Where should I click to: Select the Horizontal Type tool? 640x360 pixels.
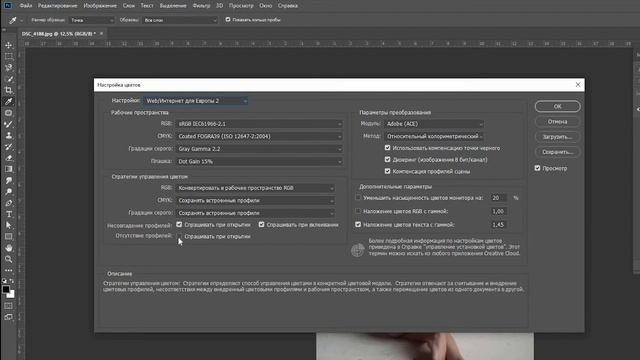click(9, 214)
